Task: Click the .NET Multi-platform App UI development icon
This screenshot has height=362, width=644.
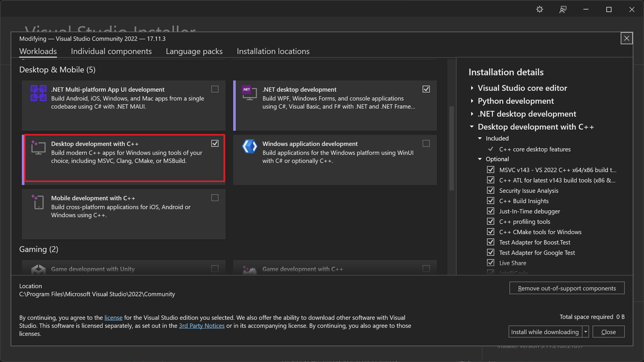Action: click(x=38, y=92)
